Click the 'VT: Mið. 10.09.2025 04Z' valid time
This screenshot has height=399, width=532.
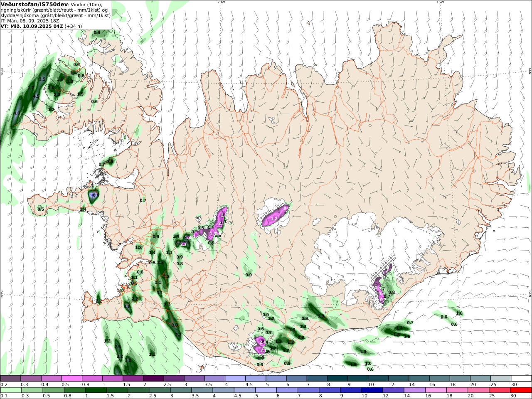tap(32, 26)
